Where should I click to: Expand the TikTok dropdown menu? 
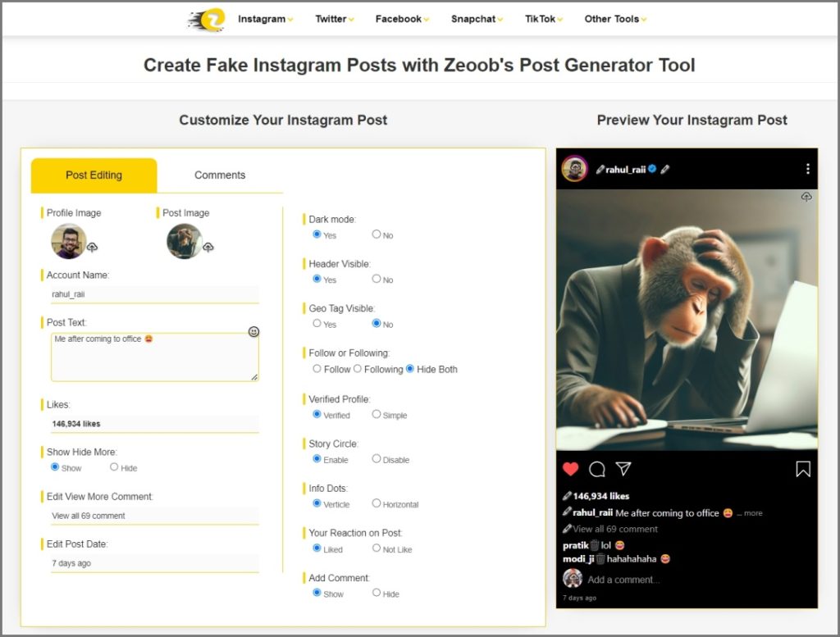(544, 20)
